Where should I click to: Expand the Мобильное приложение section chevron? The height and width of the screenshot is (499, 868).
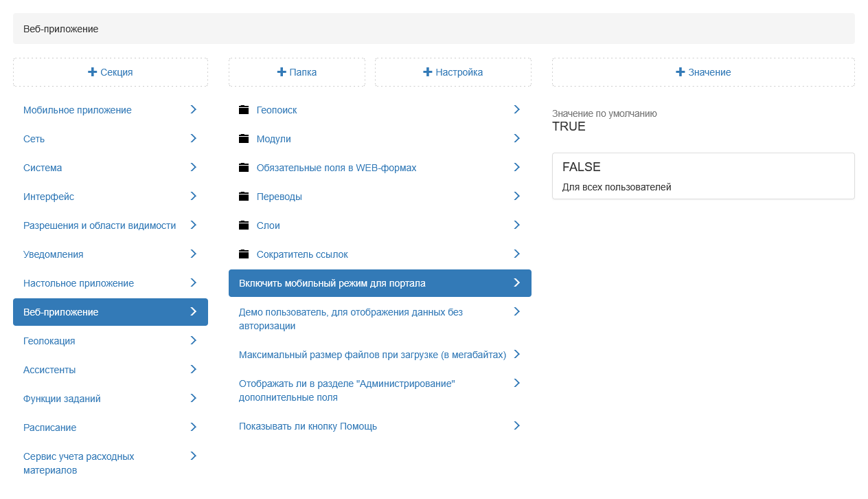point(194,109)
